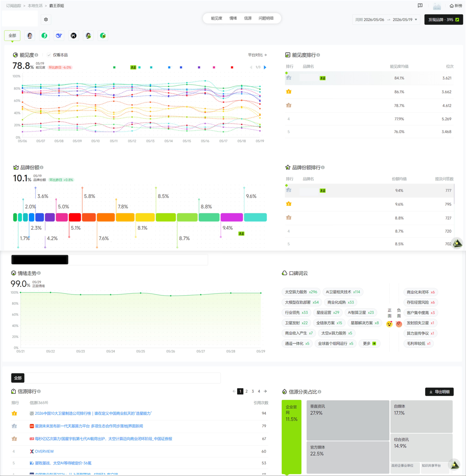Viewport: 466px width, 476px height.
Task: Switch to the 能见度 tab
Action: pos(217,18)
